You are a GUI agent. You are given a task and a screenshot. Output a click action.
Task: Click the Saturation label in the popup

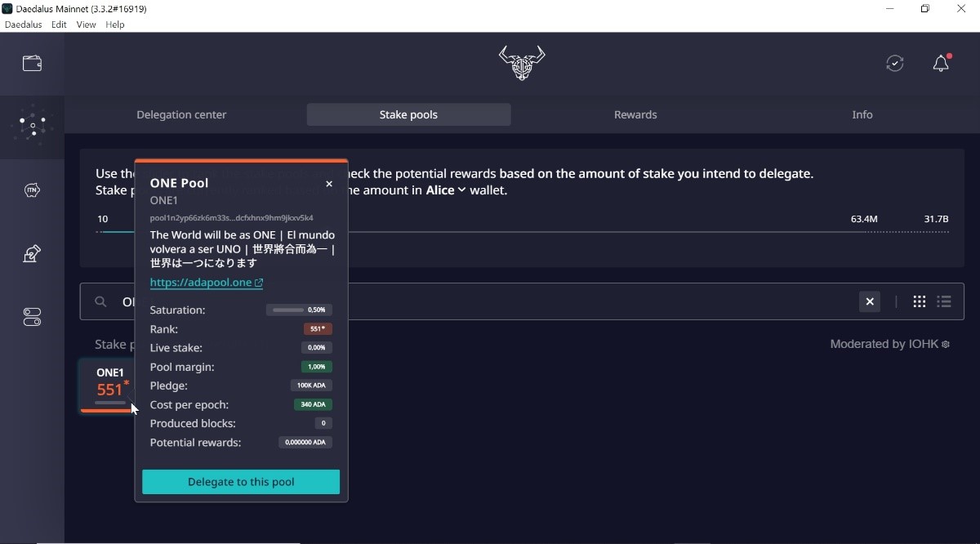178,310
